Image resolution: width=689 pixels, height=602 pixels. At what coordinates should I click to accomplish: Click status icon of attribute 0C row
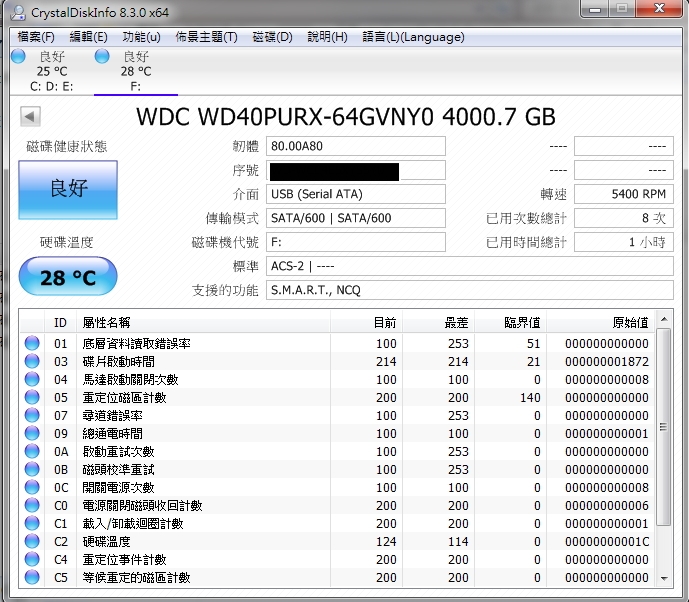32,487
